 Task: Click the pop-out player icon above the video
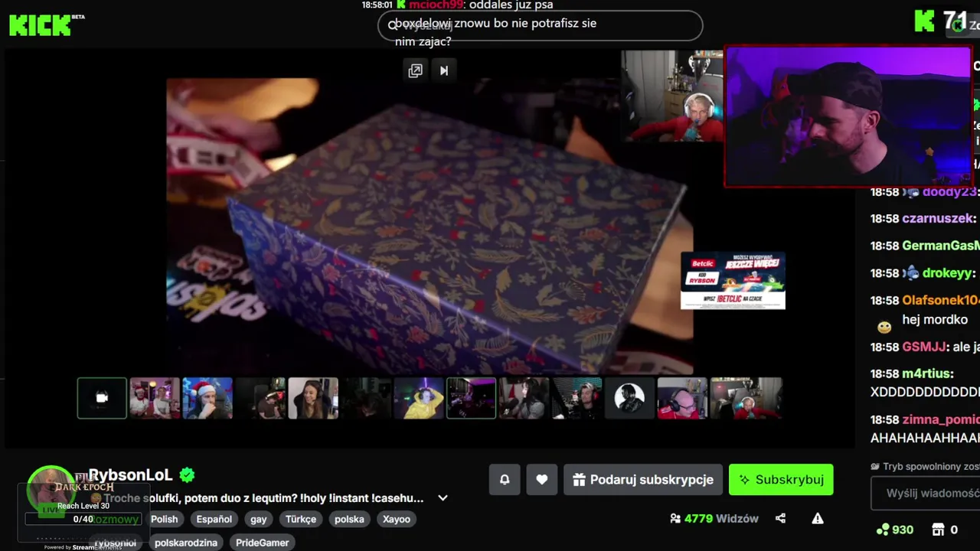415,70
